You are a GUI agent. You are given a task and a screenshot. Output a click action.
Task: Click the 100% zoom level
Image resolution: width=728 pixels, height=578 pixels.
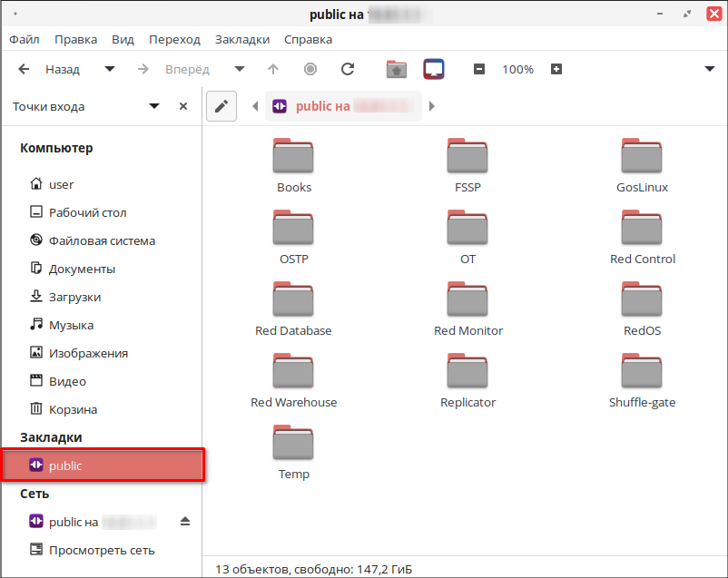[517, 70]
